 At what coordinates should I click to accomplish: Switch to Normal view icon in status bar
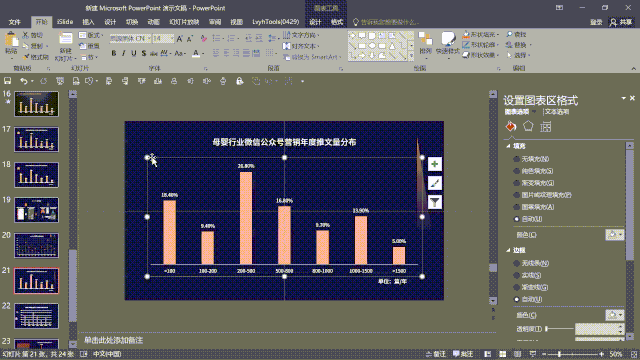tap(488, 354)
